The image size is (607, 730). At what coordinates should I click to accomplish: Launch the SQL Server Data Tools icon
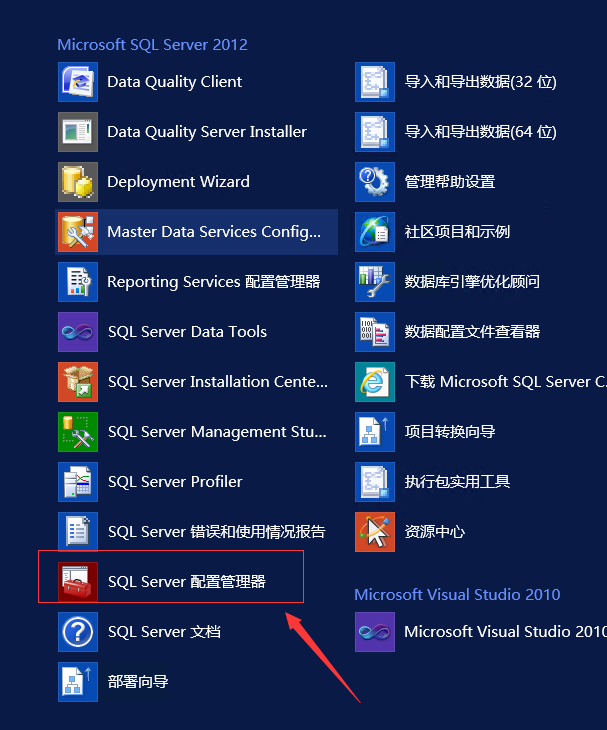point(78,332)
